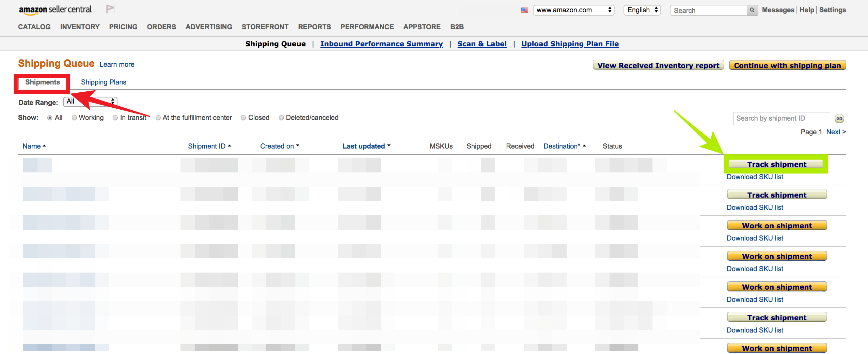Download SKU list for the third shipment

point(755,238)
